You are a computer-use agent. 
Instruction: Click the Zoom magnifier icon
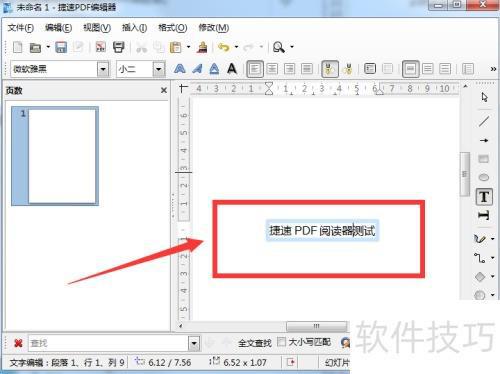pos(279,47)
